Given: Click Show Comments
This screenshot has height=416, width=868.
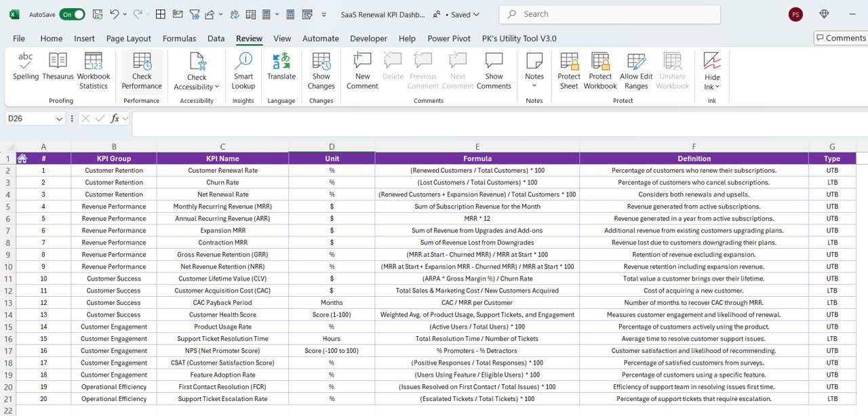Looking at the screenshot, I should pyautogui.click(x=494, y=71).
